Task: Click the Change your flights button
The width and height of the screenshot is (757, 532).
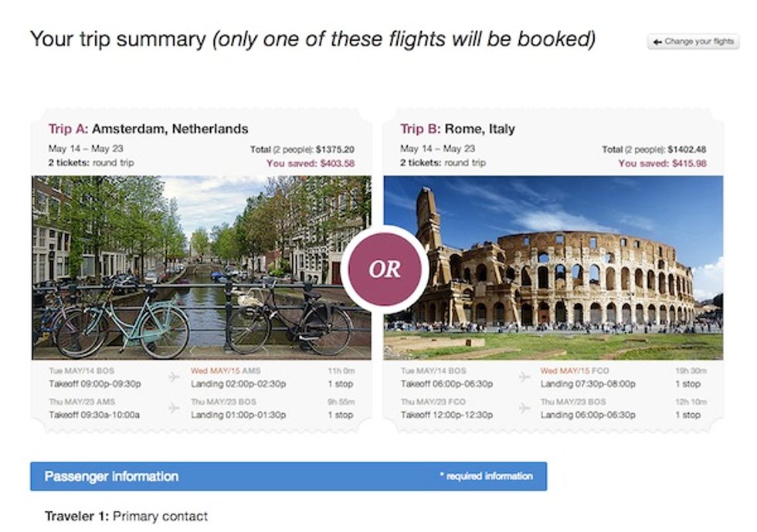Action: tap(693, 42)
